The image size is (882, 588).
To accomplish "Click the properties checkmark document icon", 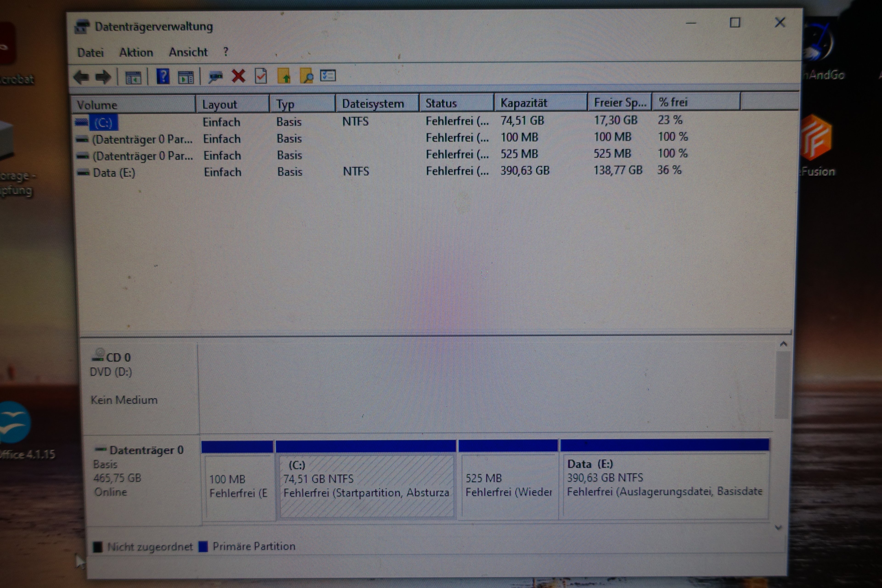I will point(261,76).
